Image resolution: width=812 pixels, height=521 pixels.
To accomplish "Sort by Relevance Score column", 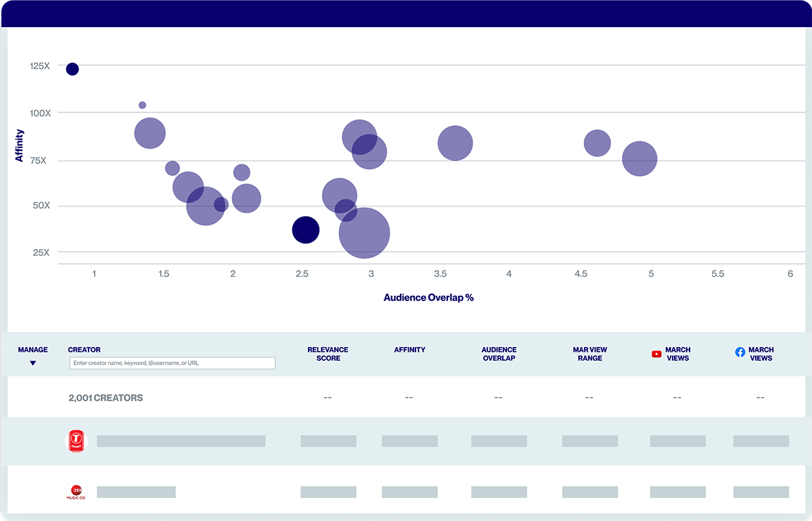I will (x=328, y=354).
